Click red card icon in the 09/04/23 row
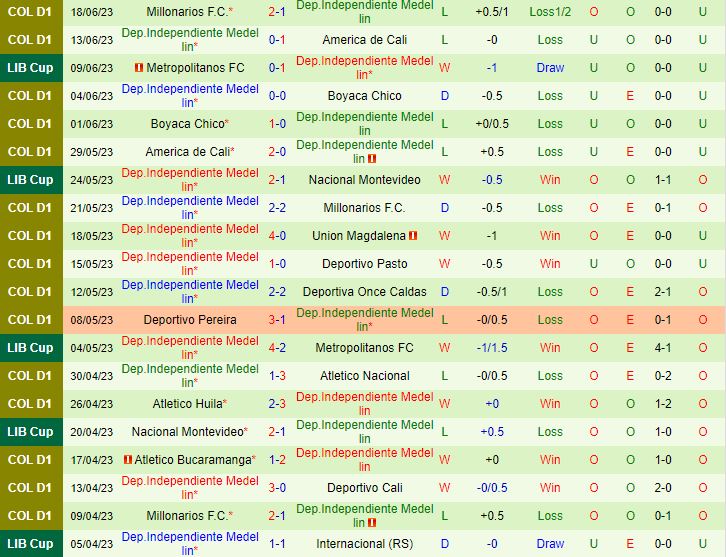This screenshot has height=557, width=726. pyautogui.click(x=372, y=523)
